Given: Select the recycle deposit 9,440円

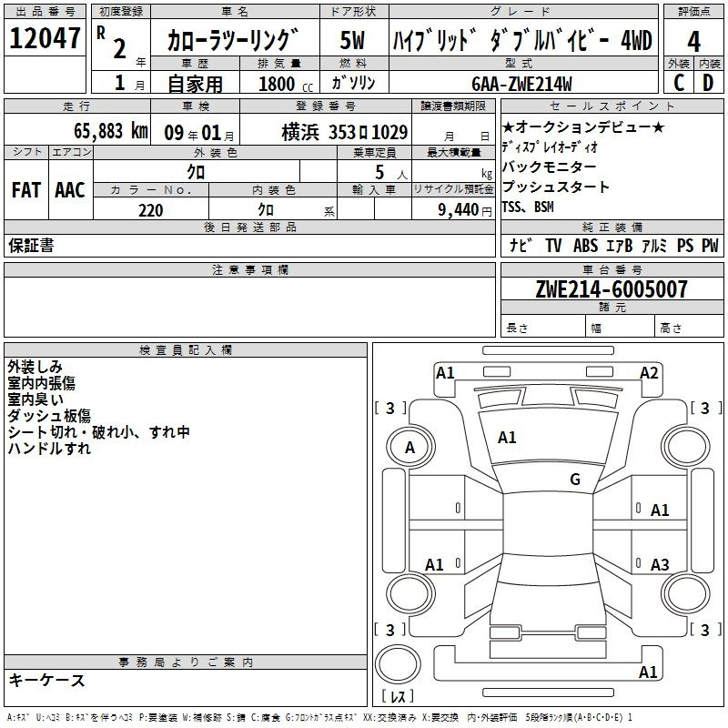Looking at the screenshot, I should point(465,210).
